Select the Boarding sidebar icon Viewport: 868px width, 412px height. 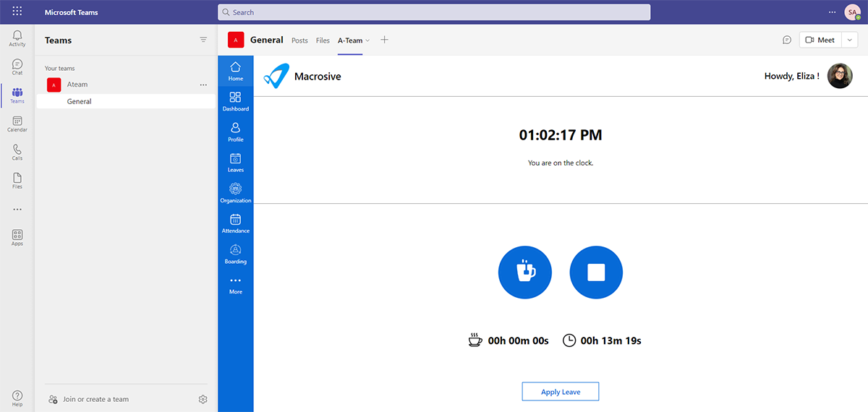235,254
